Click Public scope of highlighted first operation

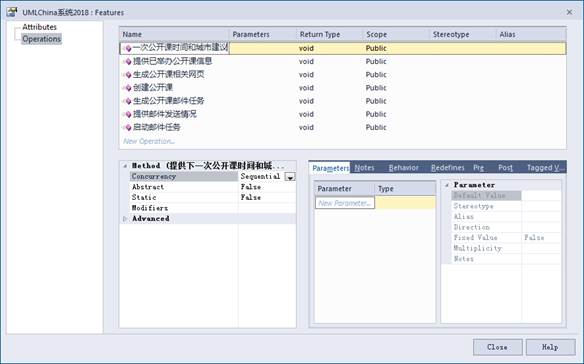point(376,48)
